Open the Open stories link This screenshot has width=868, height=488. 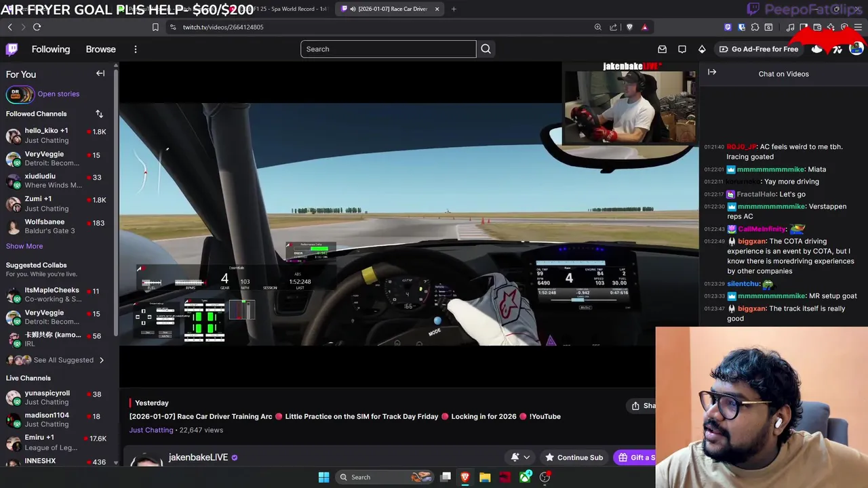[58, 94]
